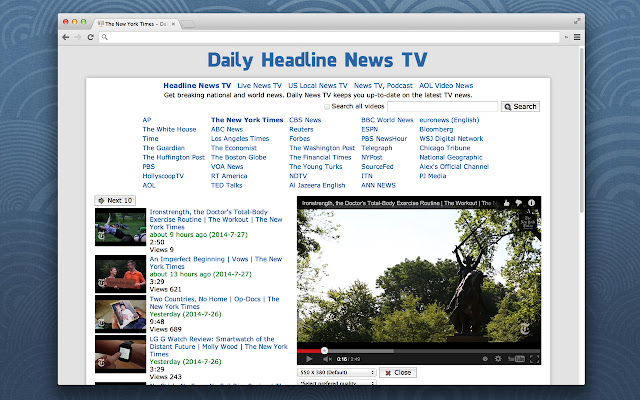Open the ESPN channel link
This screenshot has height=400, width=640.
click(369, 129)
